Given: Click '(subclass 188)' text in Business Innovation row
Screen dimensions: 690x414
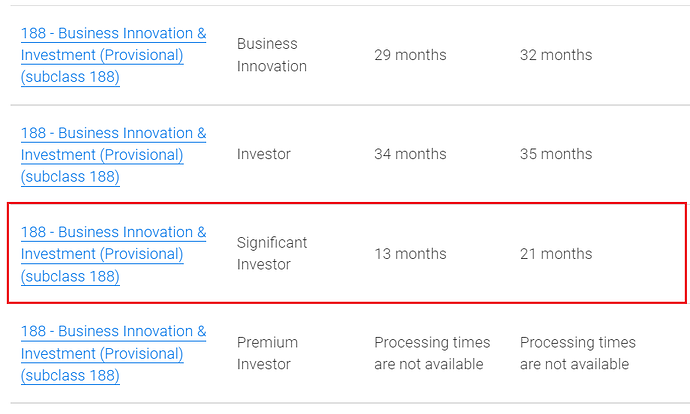Looking at the screenshot, I should [x=70, y=77].
